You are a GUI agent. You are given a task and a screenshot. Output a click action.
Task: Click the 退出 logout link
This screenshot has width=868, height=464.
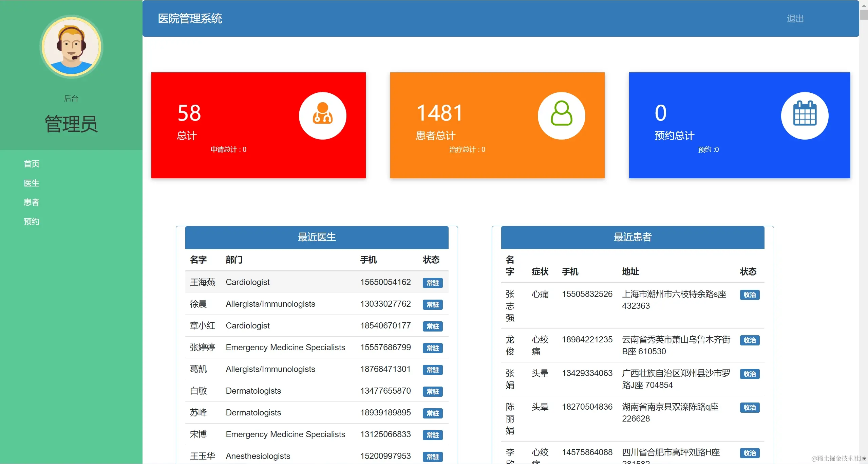click(x=795, y=19)
